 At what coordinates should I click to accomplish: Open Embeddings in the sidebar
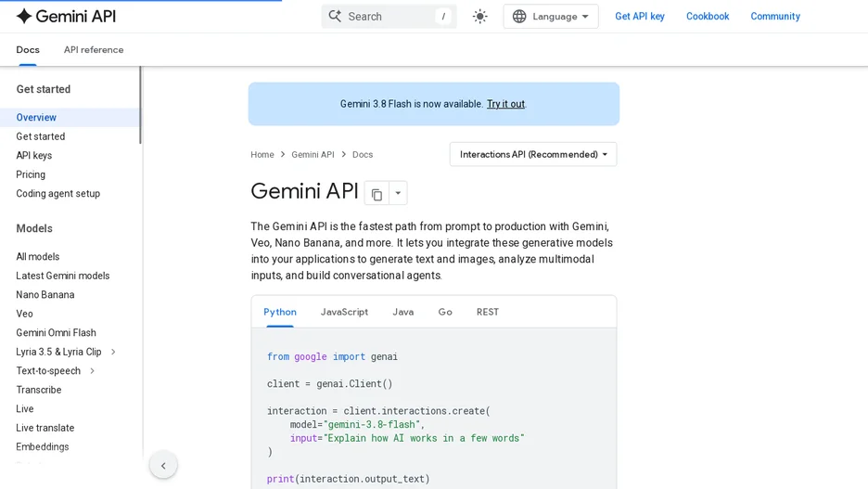(43, 447)
